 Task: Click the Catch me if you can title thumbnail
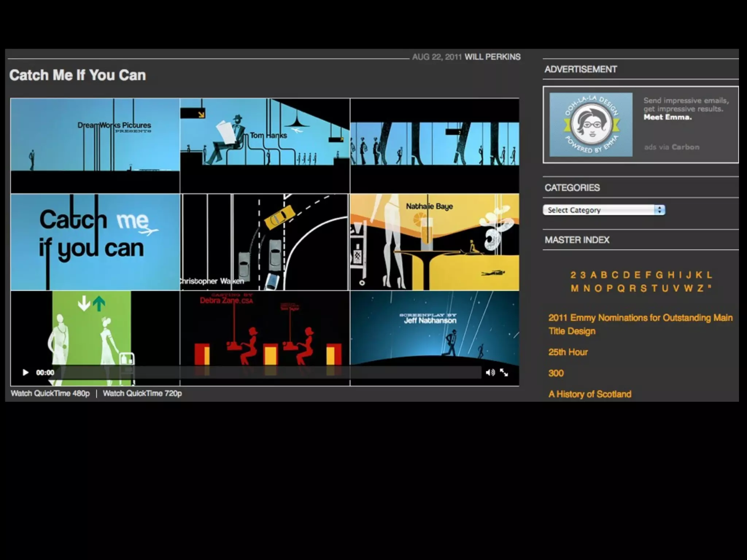95,242
